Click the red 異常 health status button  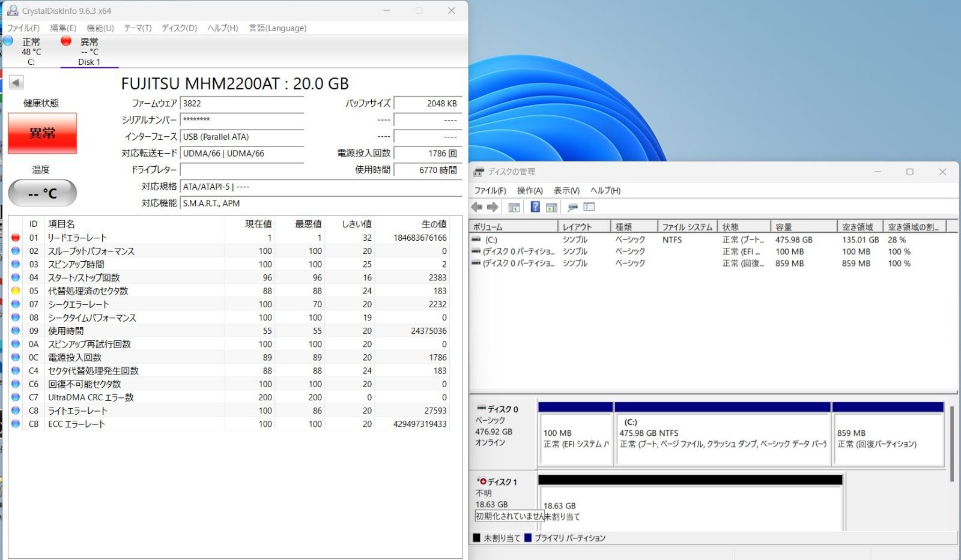click(42, 133)
